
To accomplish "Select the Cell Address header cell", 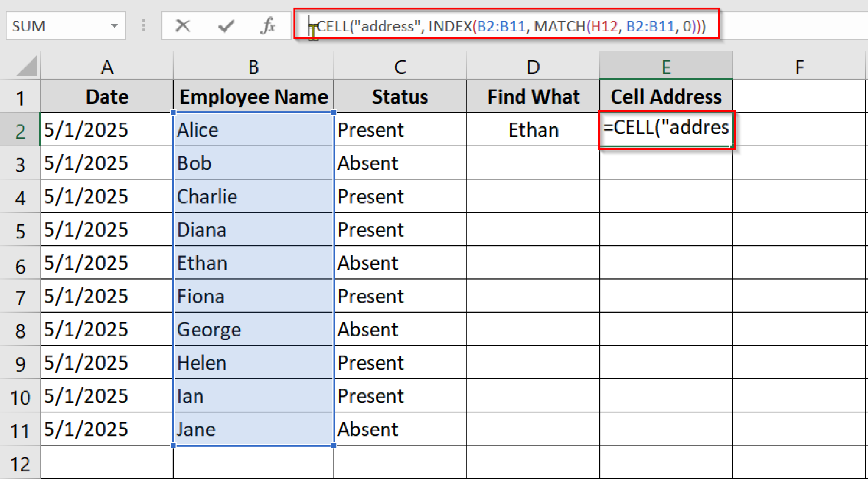I will (666, 96).
